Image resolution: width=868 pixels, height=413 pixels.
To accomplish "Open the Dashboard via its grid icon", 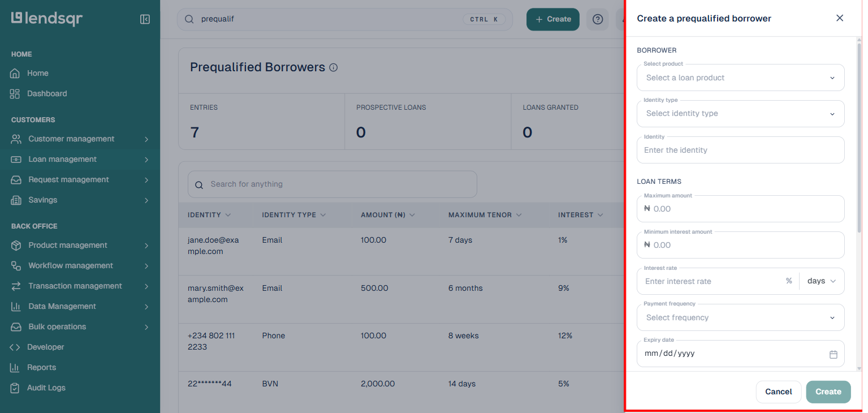I will point(15,93).
